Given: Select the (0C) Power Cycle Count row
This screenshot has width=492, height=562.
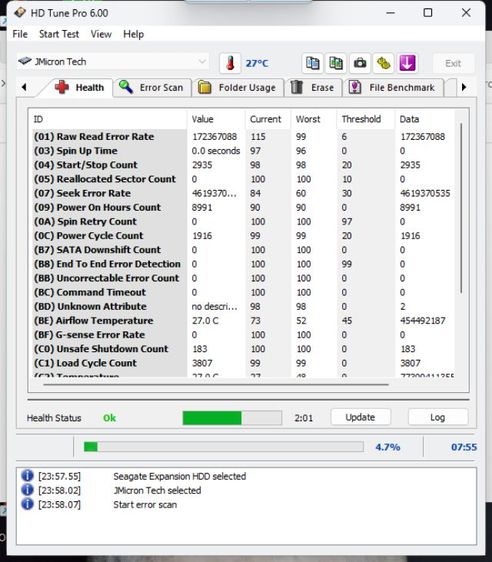Looking at the screenshot, I should pyautogui.click(x=244, y=235).
